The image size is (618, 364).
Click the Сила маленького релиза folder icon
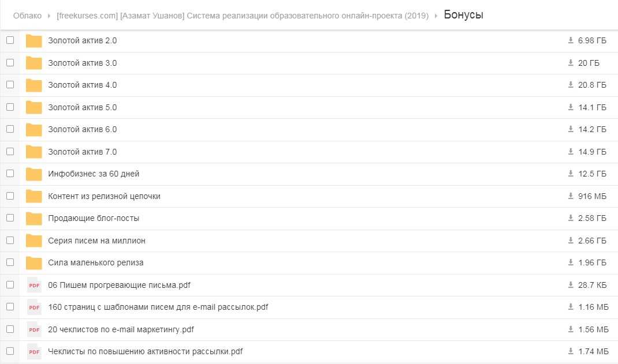[34, 263]
